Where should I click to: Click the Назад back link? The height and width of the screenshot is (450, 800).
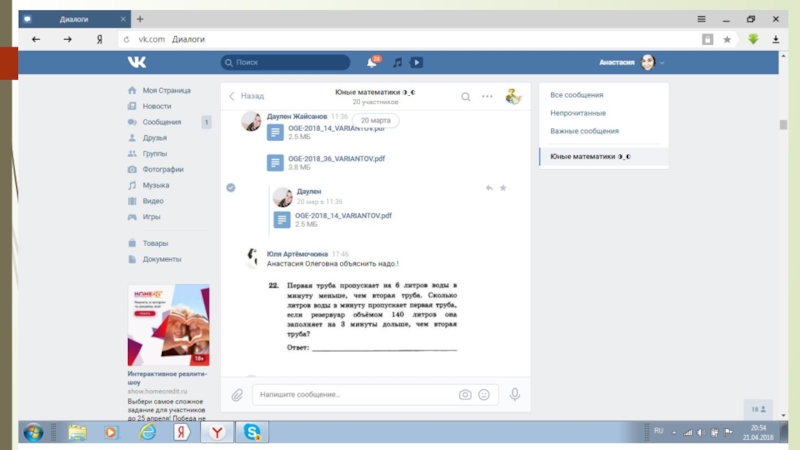click(246, 97)
